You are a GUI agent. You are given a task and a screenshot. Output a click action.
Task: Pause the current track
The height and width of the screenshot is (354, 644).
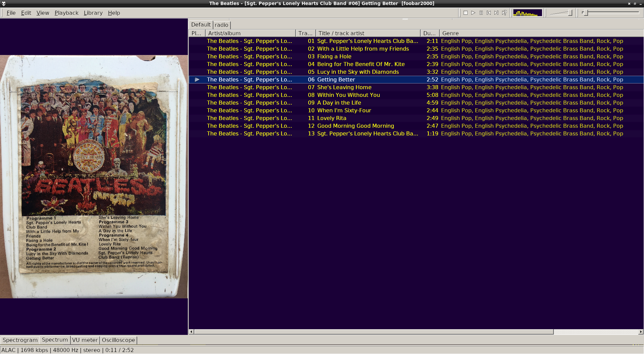[481, 13]
